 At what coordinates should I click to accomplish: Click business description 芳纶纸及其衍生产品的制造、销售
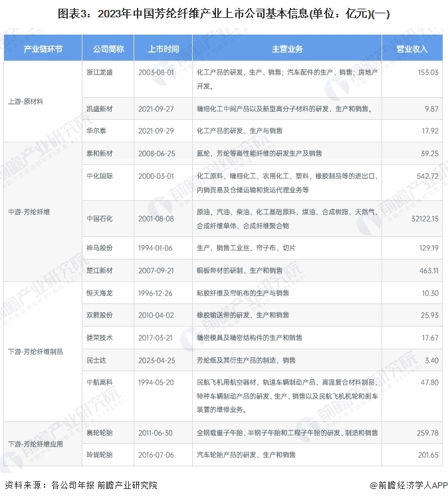(x=246, y=360)
